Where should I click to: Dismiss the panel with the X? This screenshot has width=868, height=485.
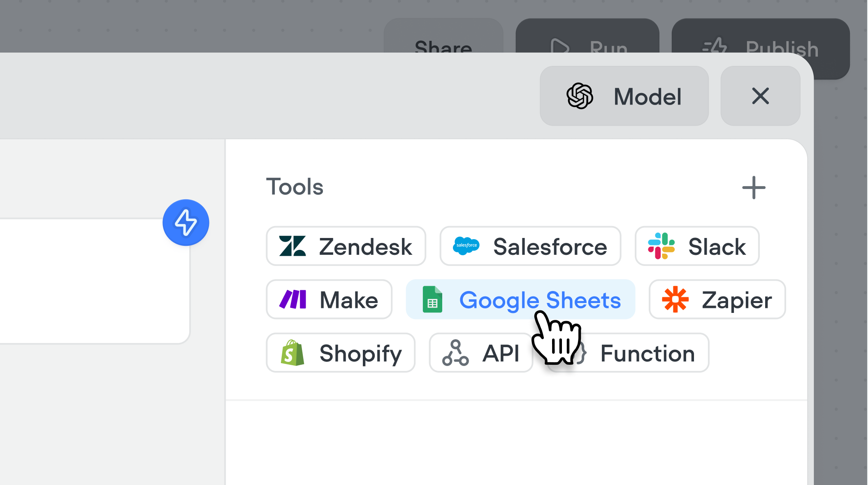point(760,96)
